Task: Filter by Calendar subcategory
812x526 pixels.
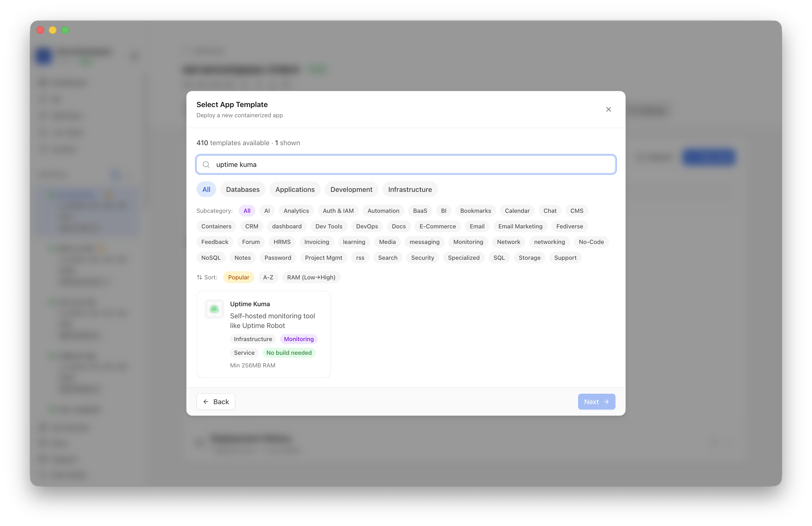Action: [517, 211]
